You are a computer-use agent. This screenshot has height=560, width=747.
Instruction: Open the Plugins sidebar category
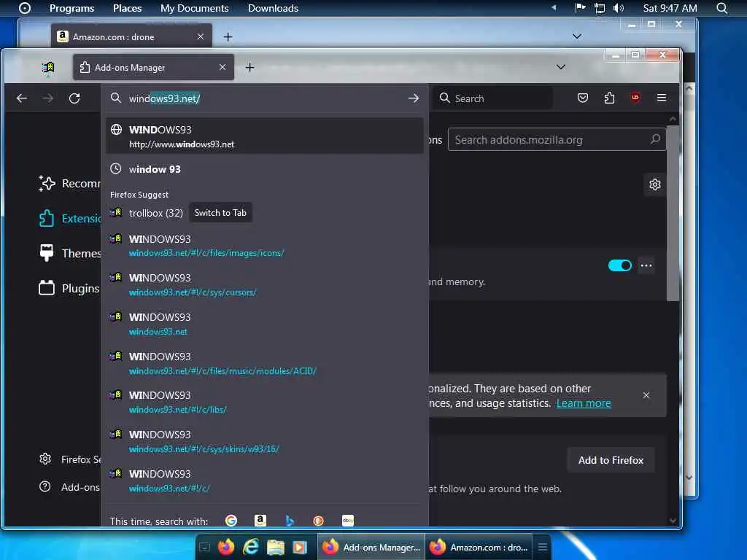coord(69,288)
